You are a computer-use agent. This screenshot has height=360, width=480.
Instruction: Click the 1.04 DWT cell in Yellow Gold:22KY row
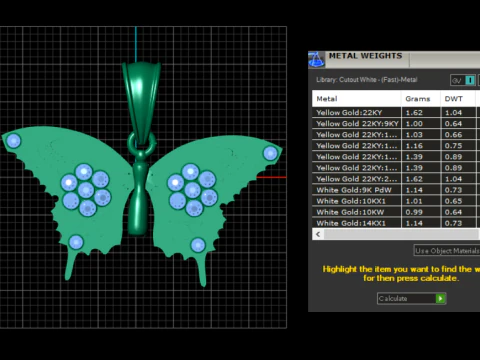click(x=459, y=112)
